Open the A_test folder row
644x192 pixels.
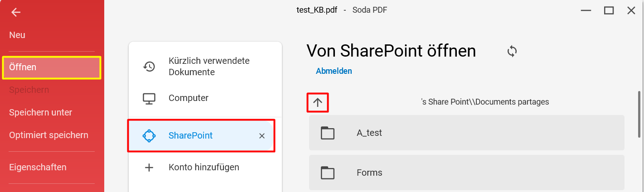pyautogui.click(x=467, y=133)
